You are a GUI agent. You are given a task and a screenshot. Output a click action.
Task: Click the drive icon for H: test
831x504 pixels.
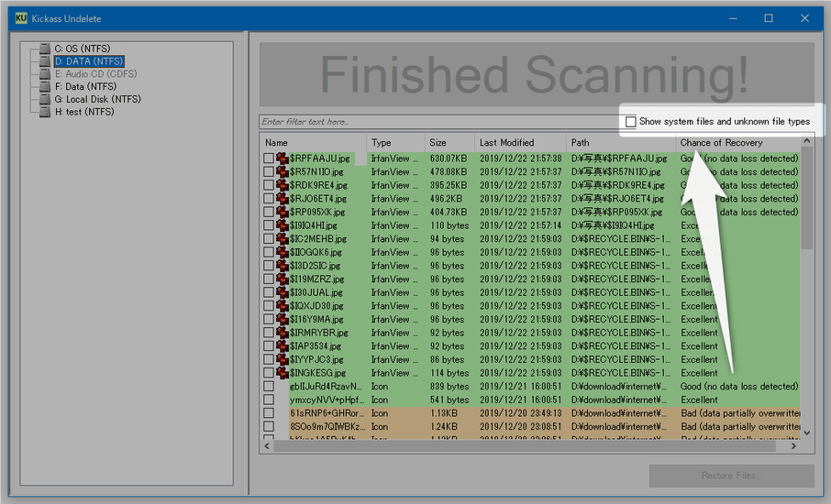click(x=45, y=112)
